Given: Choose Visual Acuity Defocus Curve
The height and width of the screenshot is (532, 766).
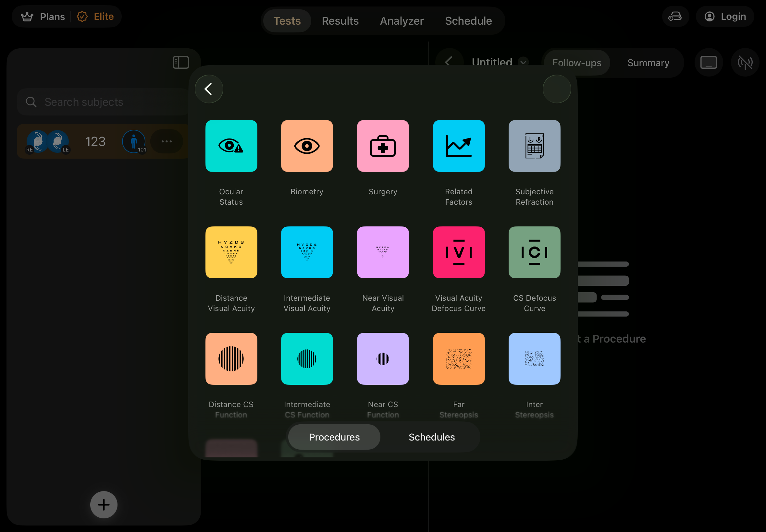Looking at the screenshot, I should 459,252.
